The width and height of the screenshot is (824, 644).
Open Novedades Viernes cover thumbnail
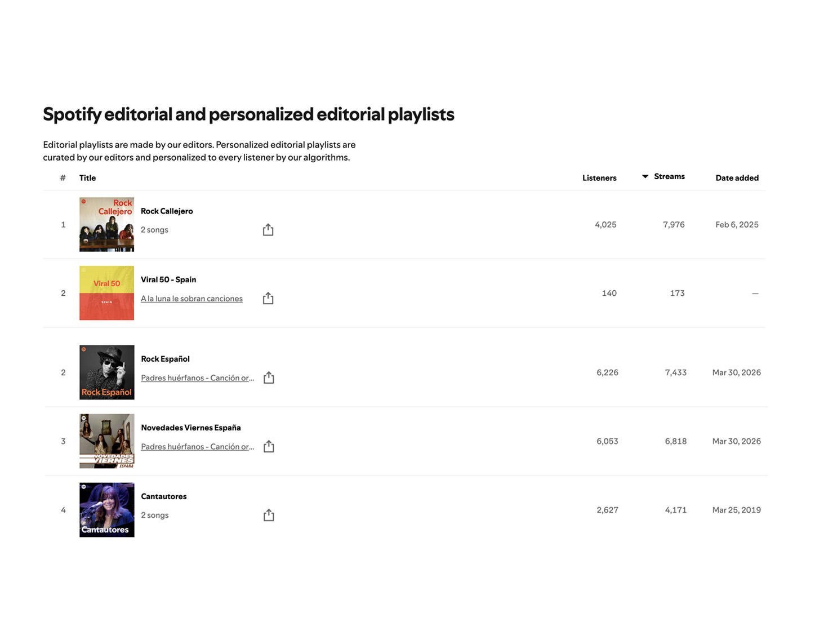click(106, 441)
